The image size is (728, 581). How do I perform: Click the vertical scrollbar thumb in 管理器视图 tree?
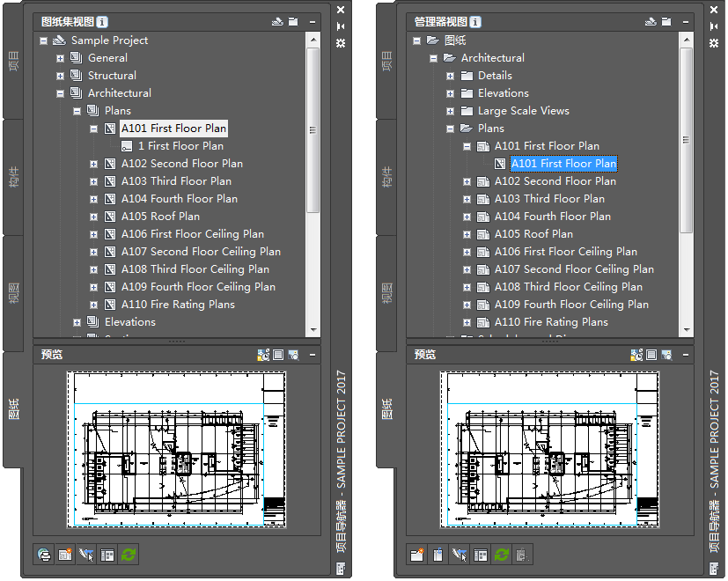[687, 140]
